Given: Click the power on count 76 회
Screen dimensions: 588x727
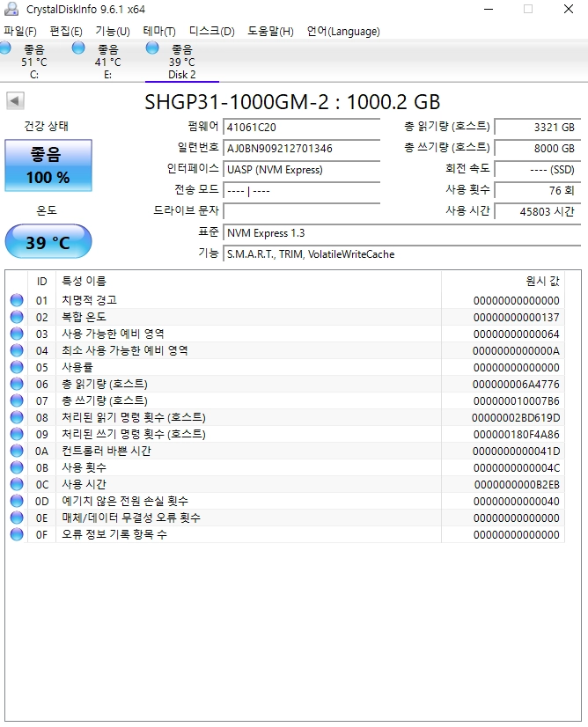Looking at the screenshot, I should [538, 191].
